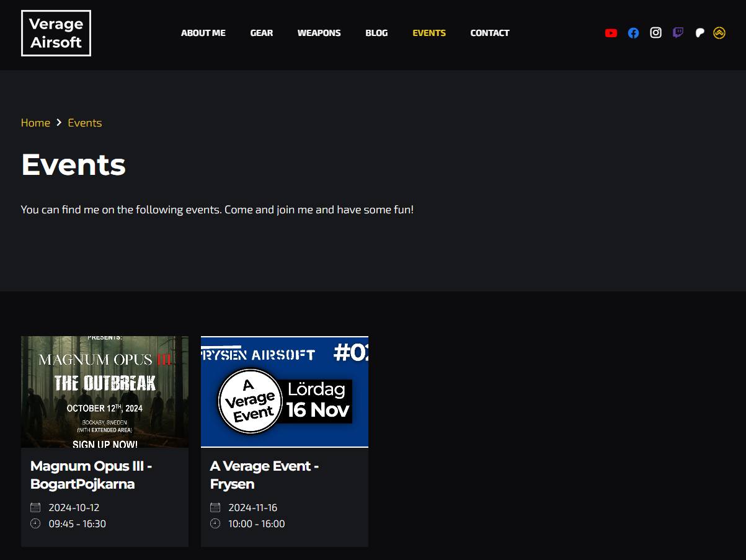Click the clock icon beside 09:45 - 16:30

35,523
